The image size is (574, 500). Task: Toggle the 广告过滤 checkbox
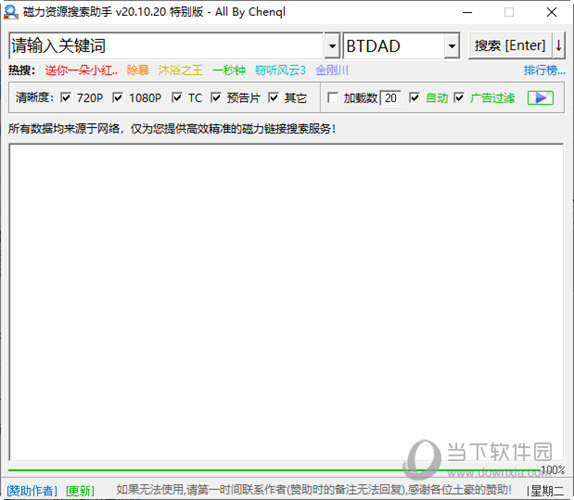[459, 98]
